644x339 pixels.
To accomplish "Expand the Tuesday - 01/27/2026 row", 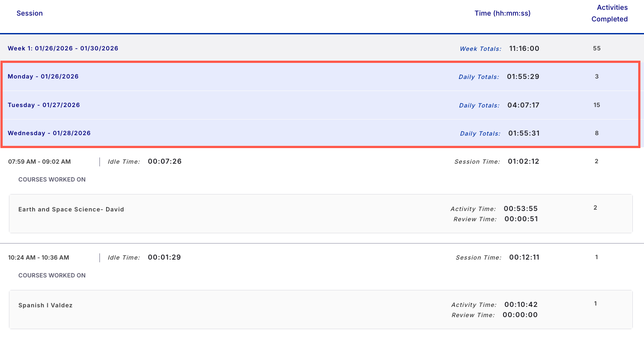I will click(x=321, y=105).
